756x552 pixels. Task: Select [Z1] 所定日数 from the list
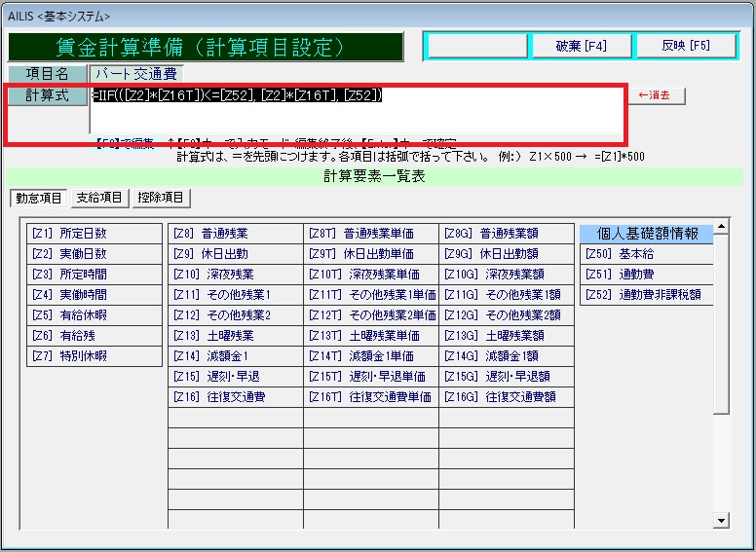coord(94,234)
